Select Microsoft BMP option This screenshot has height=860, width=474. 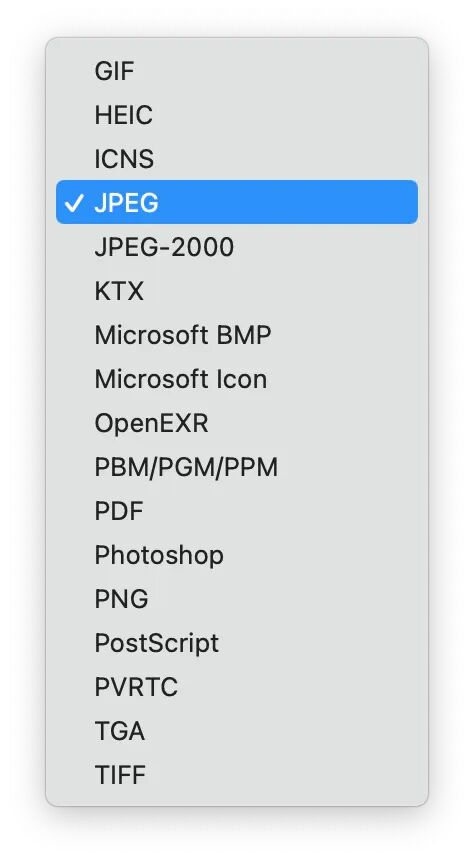point(237,335)
